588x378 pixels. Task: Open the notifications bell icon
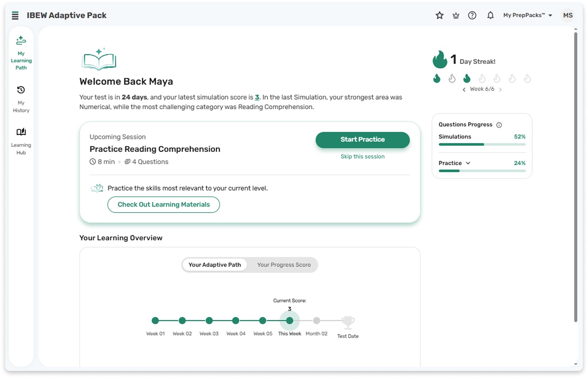pos(491,15)
